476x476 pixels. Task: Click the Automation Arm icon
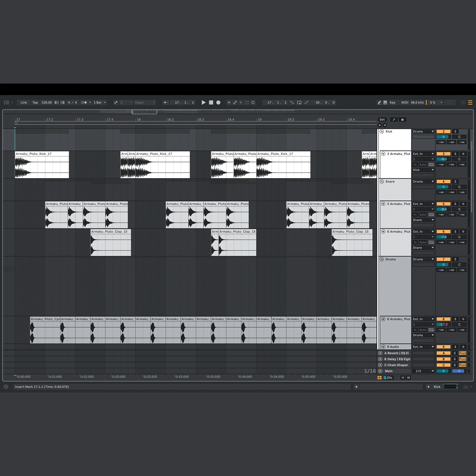[x=235, y=103]
